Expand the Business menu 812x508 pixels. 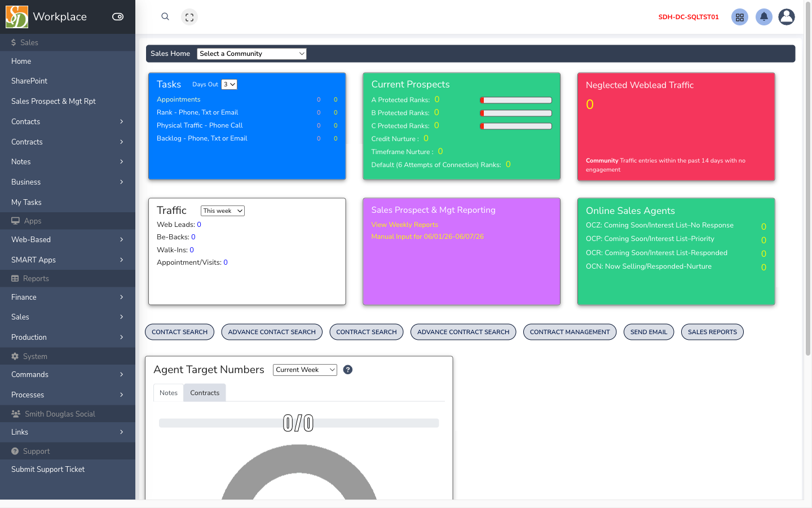coord(68,182)
